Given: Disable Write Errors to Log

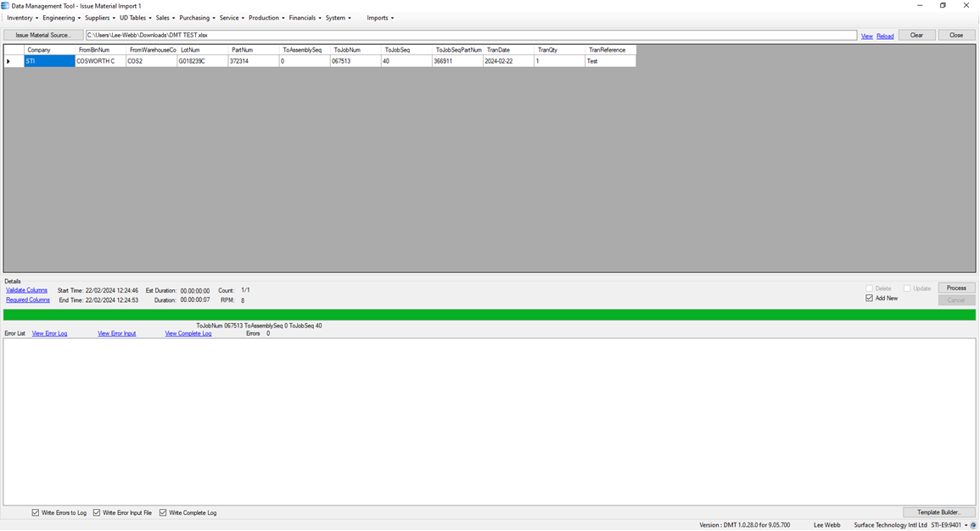Looking at the screenshot, I should [36, 511].
